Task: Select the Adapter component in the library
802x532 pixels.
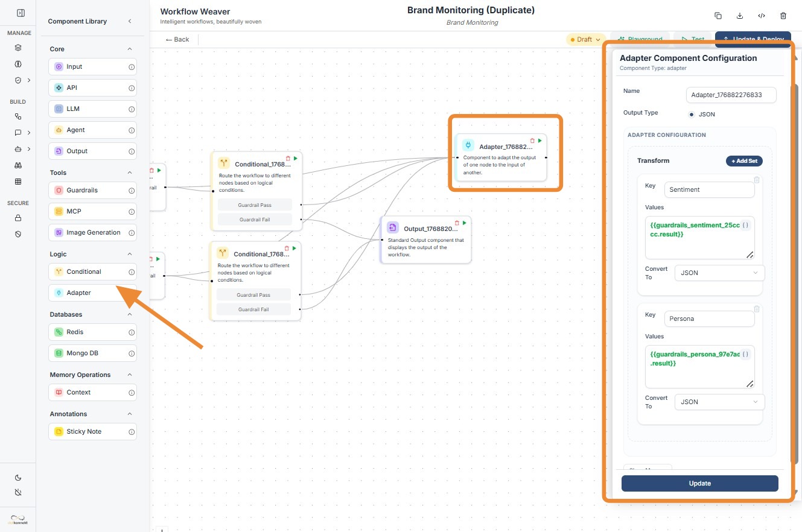Action: click(x=92, y=293)
